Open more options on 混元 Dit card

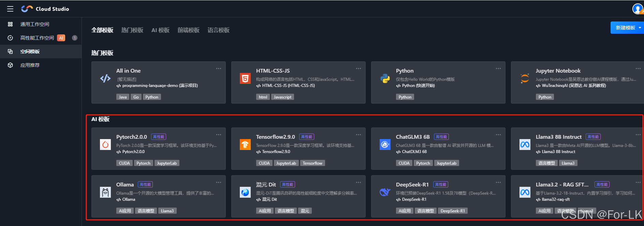pos(358,182)
